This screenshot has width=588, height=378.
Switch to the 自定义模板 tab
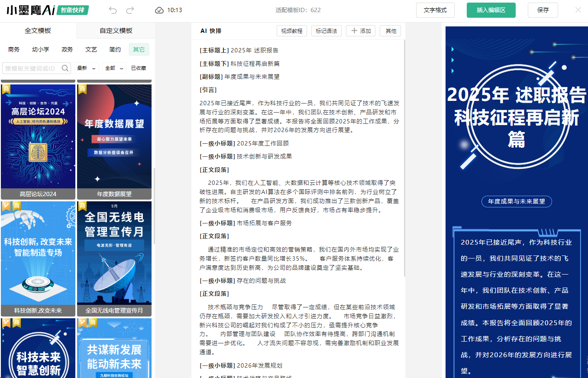(x=116, y=31)
